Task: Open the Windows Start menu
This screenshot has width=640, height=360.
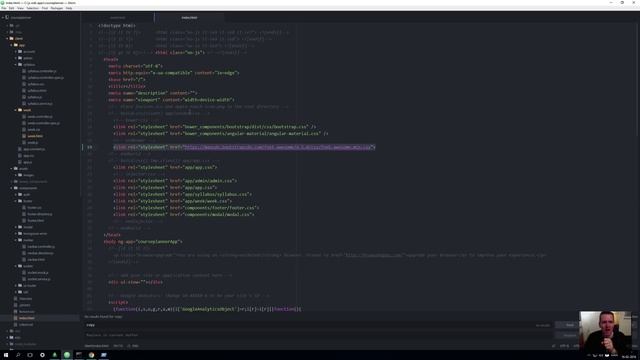Action: click(x=6, y=355)
